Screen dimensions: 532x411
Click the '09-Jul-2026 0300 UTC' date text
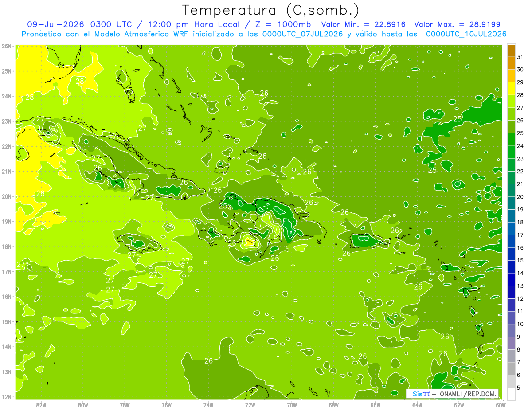[x=79, y=24]
